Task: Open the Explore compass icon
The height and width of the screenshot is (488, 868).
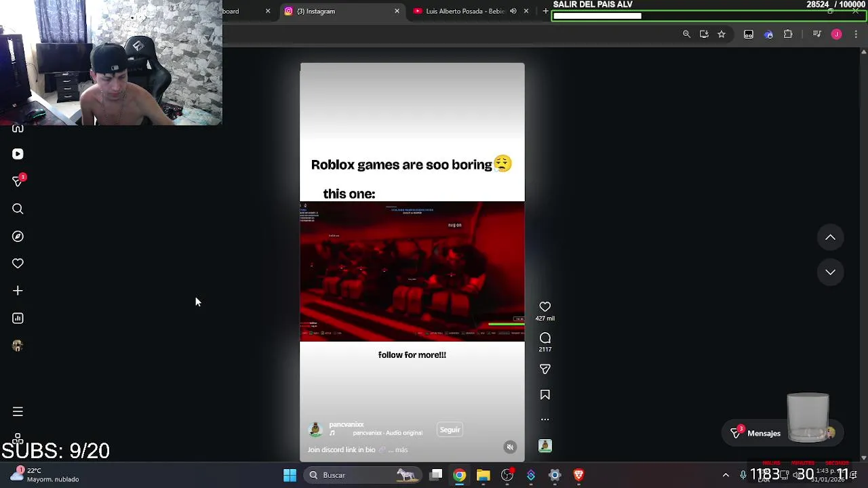Action: tap(18, 236)
